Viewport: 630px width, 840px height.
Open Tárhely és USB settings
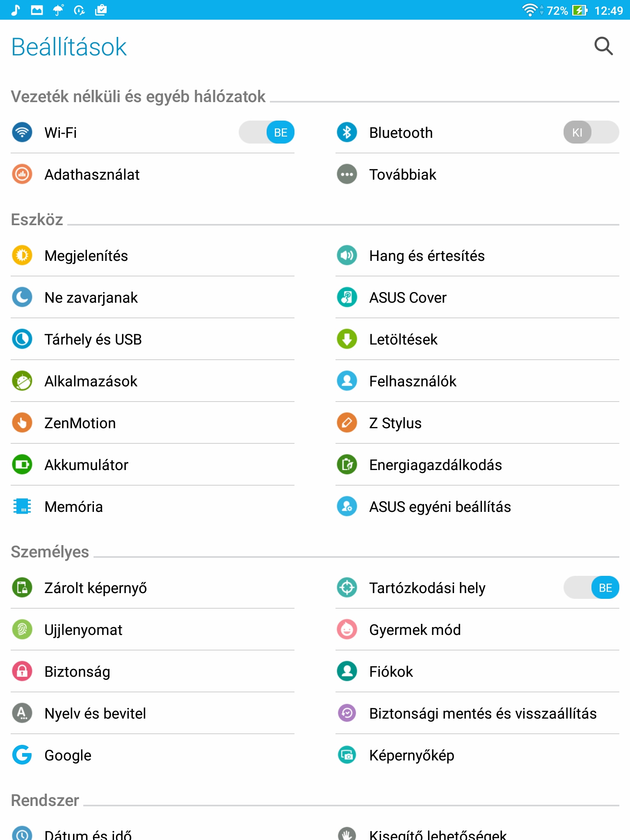click(153, 339)
